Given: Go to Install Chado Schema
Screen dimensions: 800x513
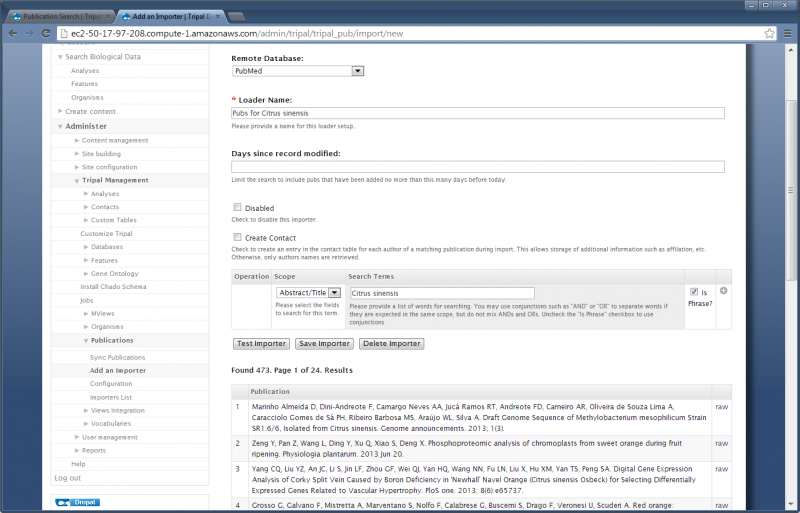Looking at the screenshot, I should [x=113, y=286].
